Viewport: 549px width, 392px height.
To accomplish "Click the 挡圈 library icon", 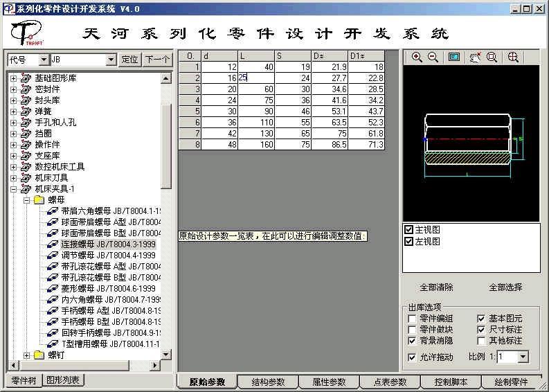I will tap(26, 134).
